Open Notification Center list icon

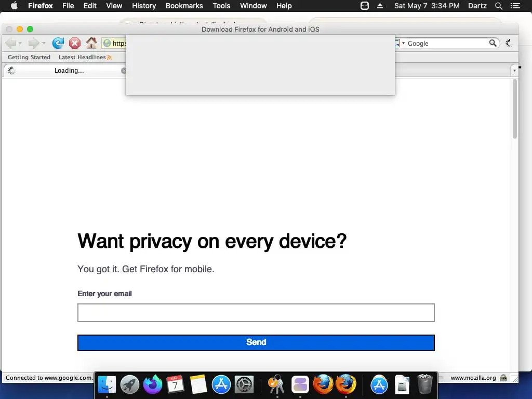(x=515, y=6)
